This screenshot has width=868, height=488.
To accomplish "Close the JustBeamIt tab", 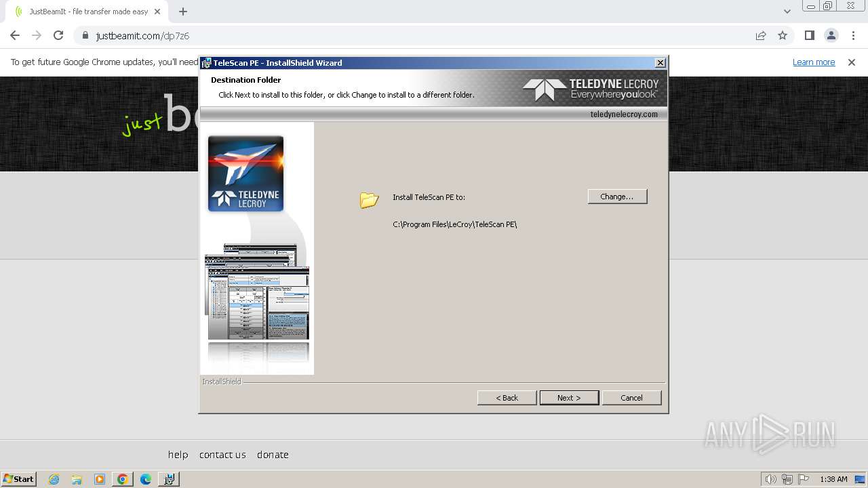I will (x=157, y=12).
